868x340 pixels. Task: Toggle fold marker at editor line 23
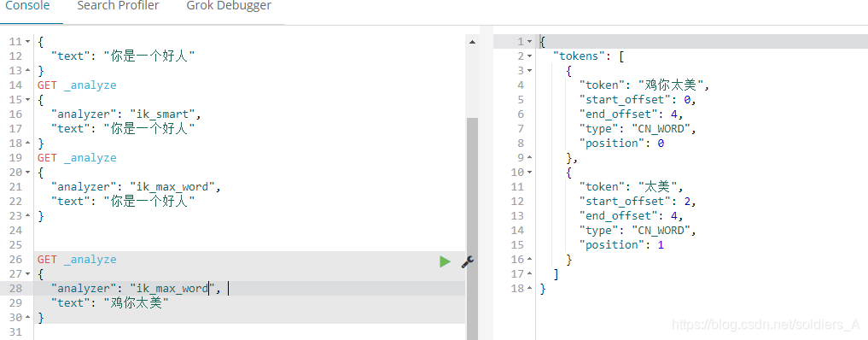[28, 216]
